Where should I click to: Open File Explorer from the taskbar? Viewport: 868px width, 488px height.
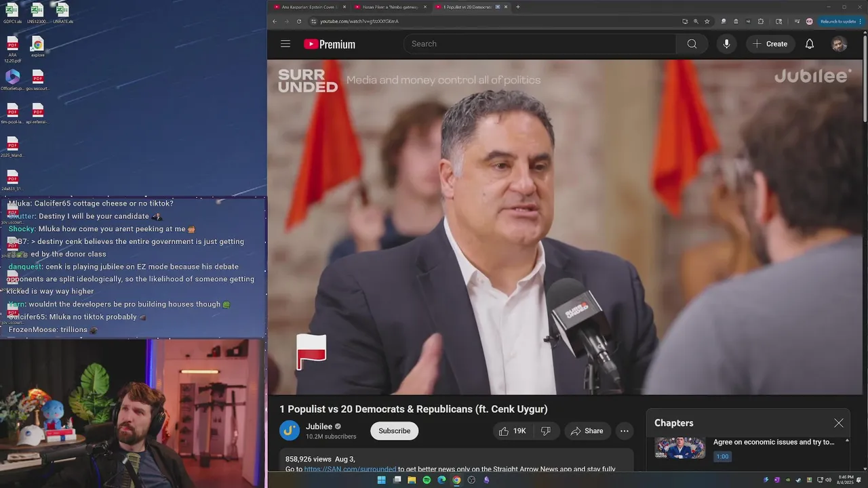coord(412,480)
